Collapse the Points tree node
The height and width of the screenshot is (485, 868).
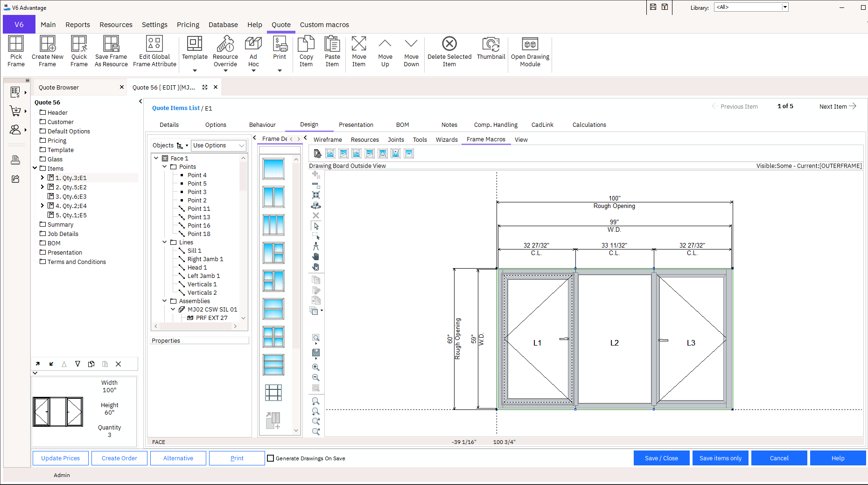tap(164, 166)
